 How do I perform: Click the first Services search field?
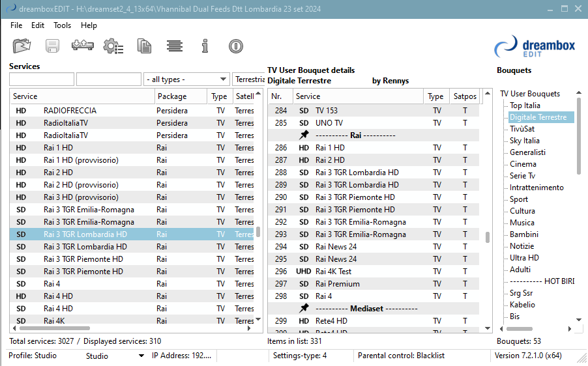coord(42,79)
